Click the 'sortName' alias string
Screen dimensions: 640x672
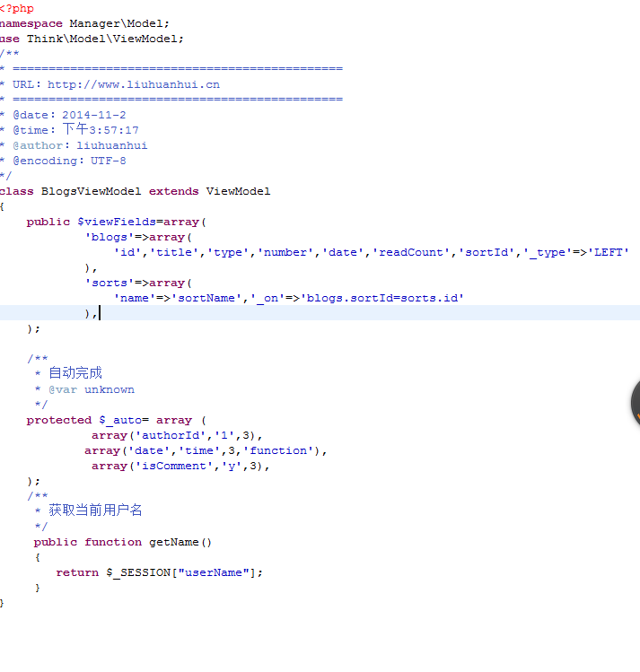point(206,298)
